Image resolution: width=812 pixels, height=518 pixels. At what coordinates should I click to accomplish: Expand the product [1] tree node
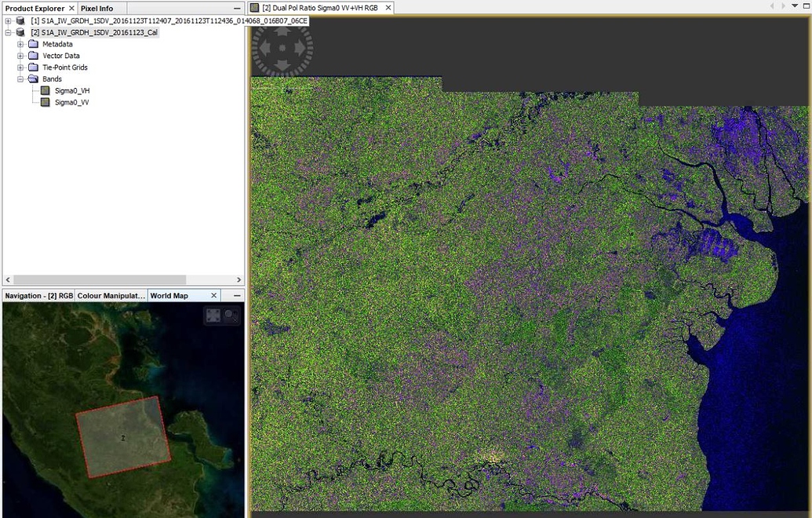tap(6, 21)
